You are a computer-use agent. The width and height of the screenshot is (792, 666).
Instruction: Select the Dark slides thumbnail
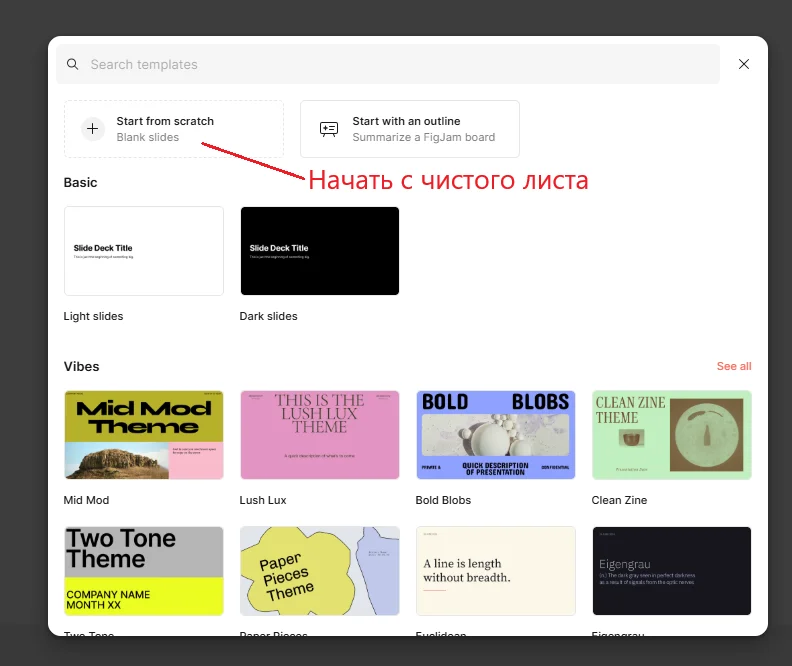point(319,251)
